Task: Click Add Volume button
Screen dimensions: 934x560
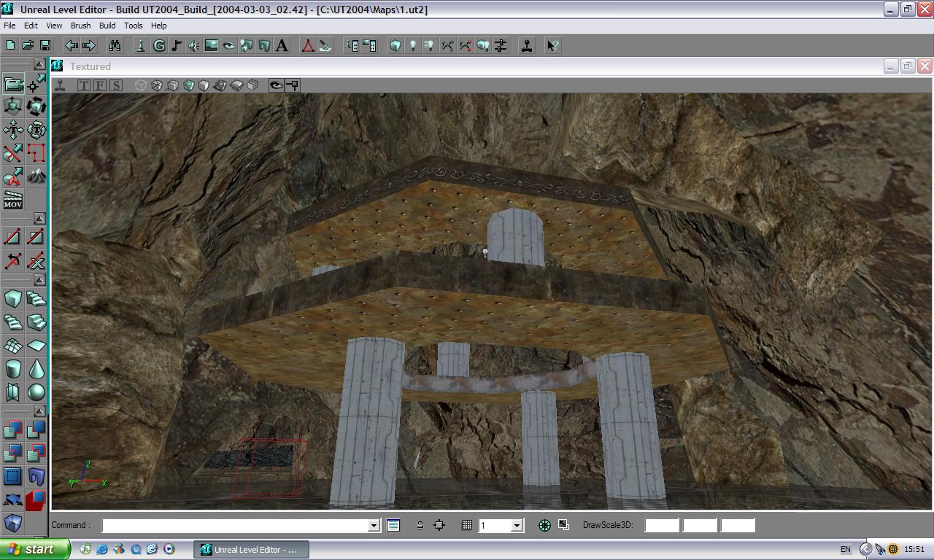Action: [x=13, y=523]
